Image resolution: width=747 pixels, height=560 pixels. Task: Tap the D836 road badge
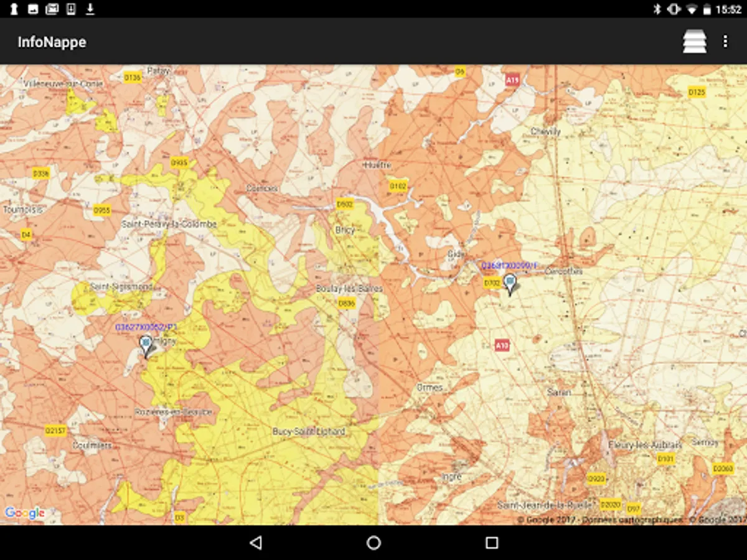click(x=347, y=303)
